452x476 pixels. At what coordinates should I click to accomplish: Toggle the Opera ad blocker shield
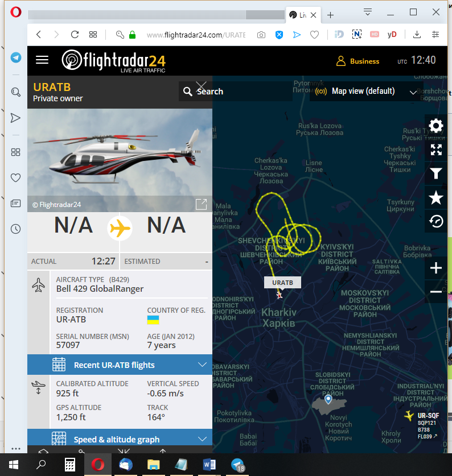[x=279, y=35]
